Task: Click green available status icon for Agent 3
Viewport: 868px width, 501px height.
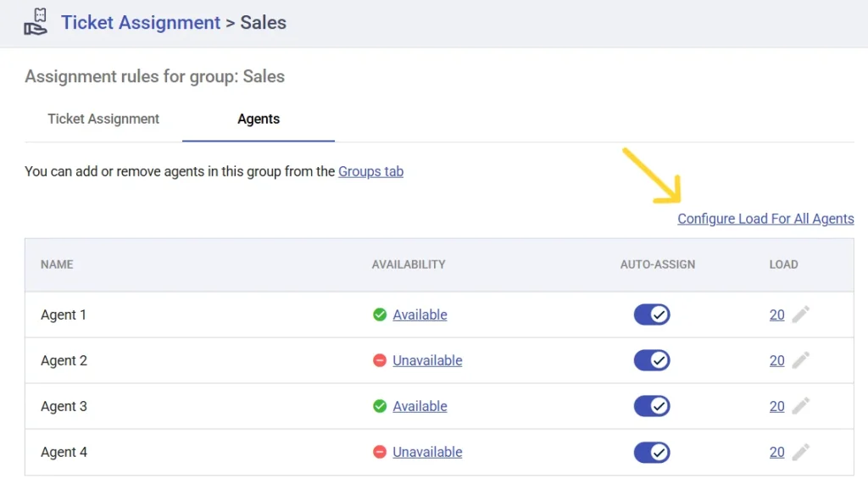Action: [x=380, y=406]
